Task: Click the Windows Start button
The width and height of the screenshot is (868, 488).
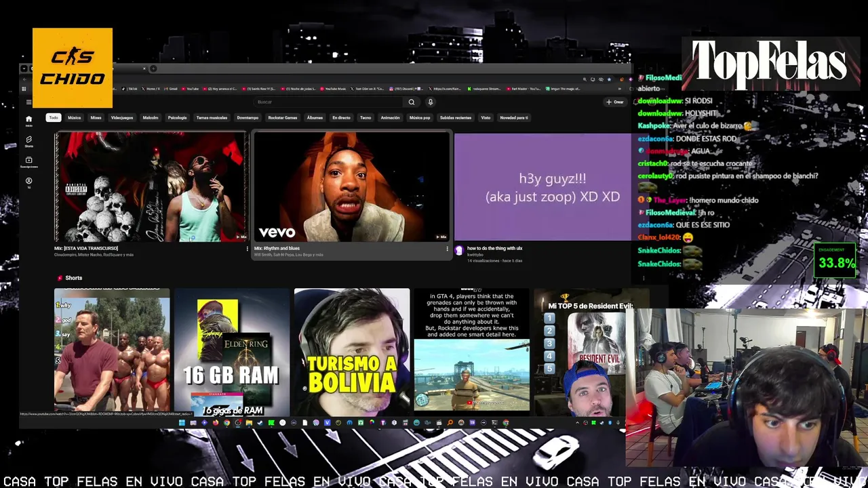Action: (x=182, y=422)
